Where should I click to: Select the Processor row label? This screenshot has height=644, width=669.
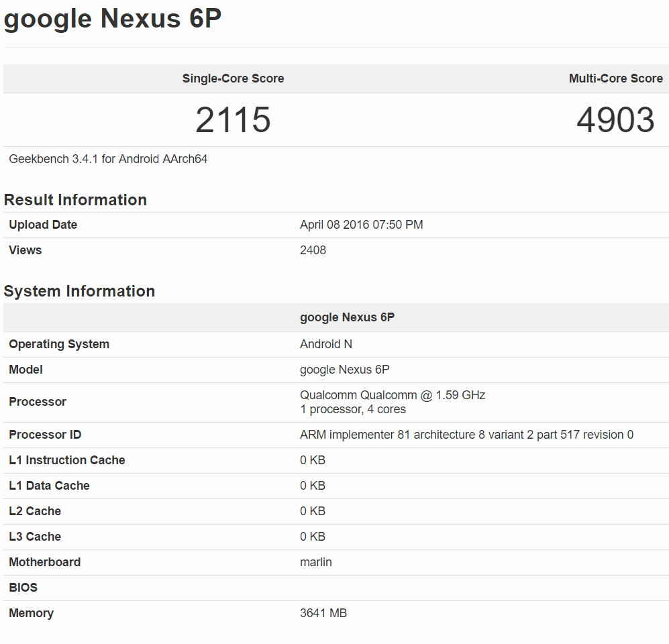click(38, 402)
